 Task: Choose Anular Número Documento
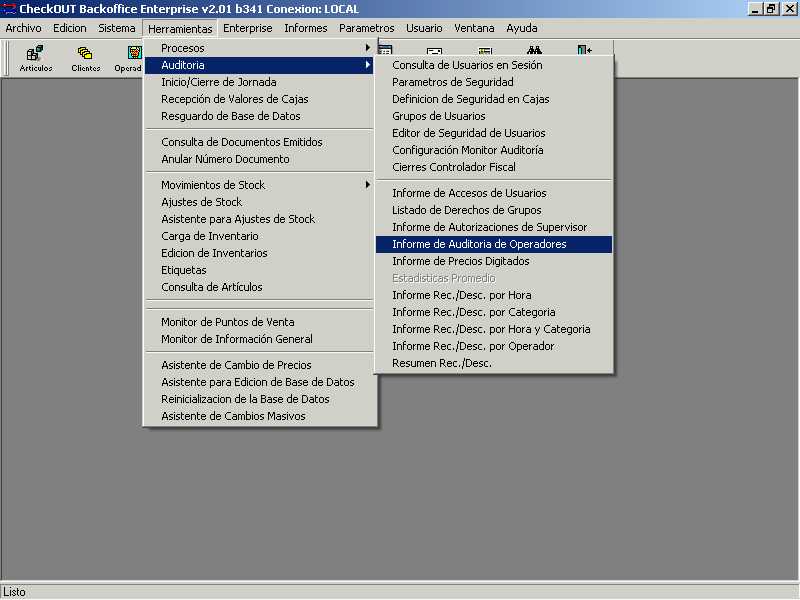point(260,159)
